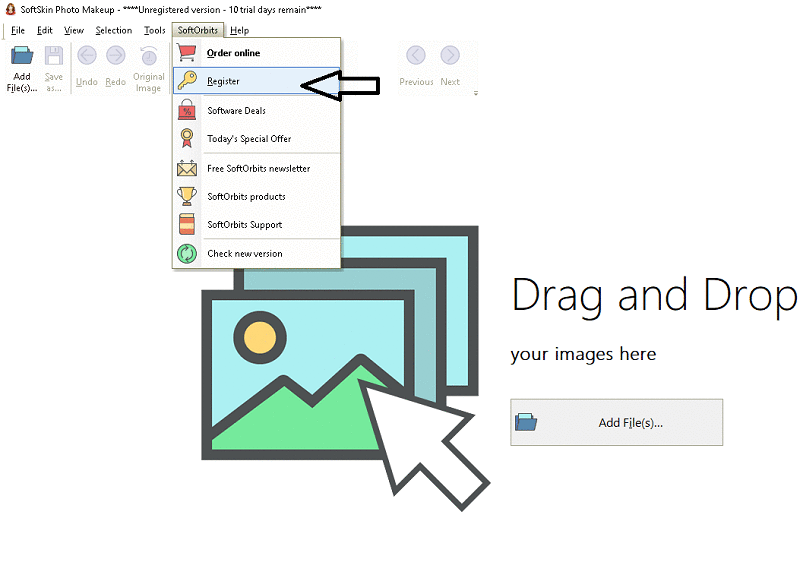Click the Add File(s) toolbar icon
The height and width of the screenshot is (581, 800).
pyautogui.click(x=21, y=66)
